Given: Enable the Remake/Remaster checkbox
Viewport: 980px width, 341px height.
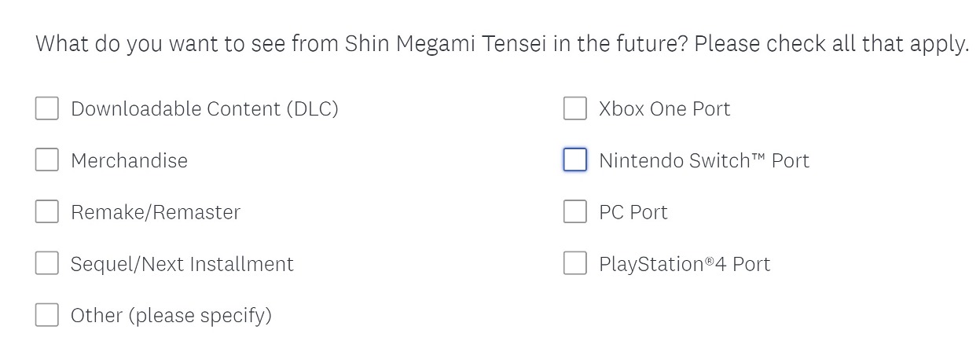Looking at the screenshot, I should 47,212.
